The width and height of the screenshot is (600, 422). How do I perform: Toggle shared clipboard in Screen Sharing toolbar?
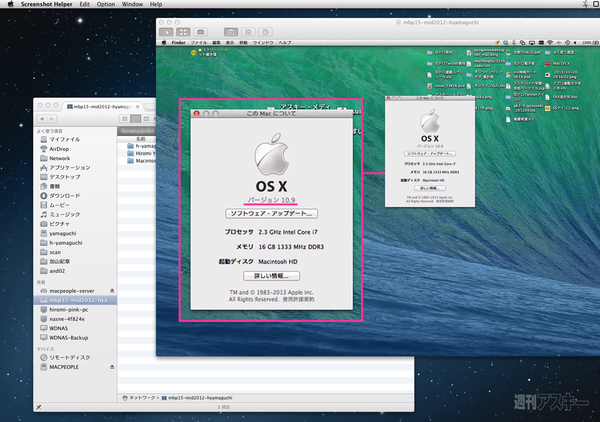[231, 32]
